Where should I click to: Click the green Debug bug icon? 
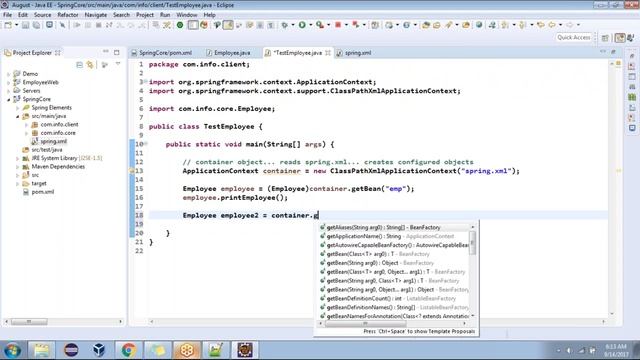point(284,25)
